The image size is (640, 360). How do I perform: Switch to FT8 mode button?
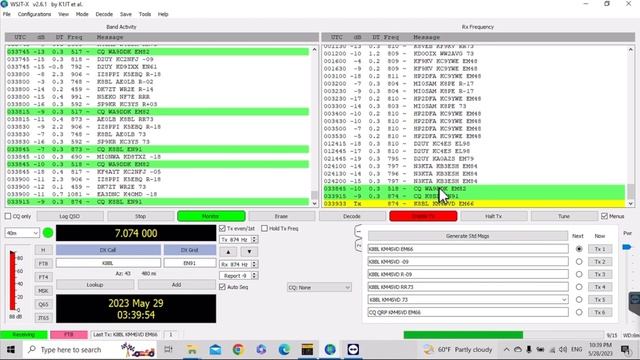[43, 264]
